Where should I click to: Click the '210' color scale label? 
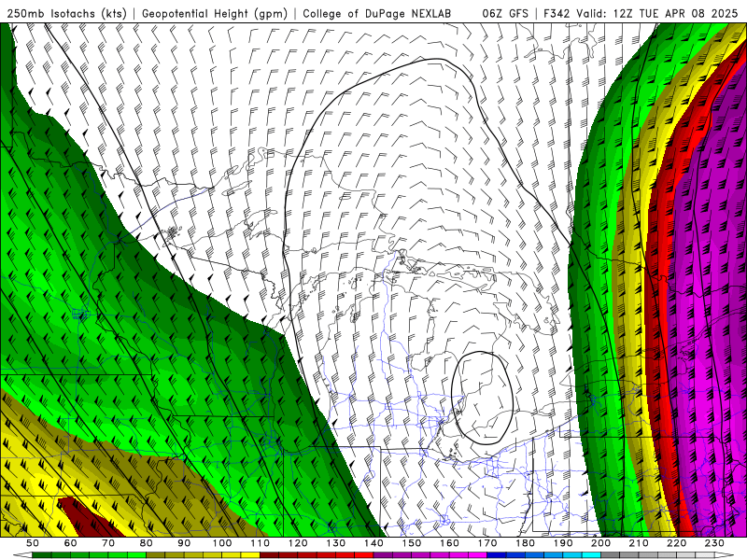coord(640,543)
